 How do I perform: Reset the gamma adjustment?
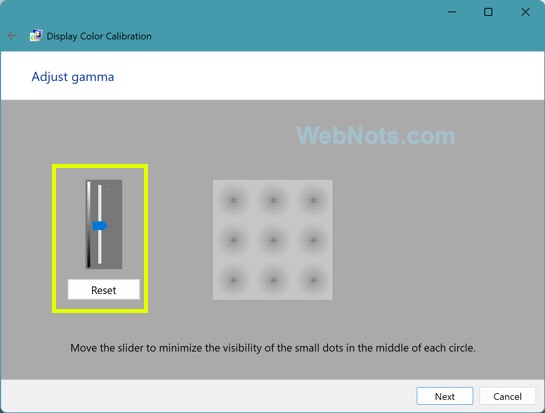coord(104,290)
